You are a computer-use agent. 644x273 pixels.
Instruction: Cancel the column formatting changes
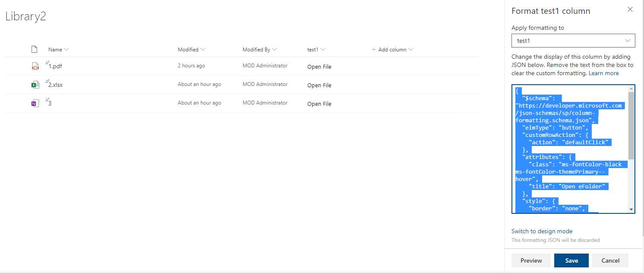[610, 260]
